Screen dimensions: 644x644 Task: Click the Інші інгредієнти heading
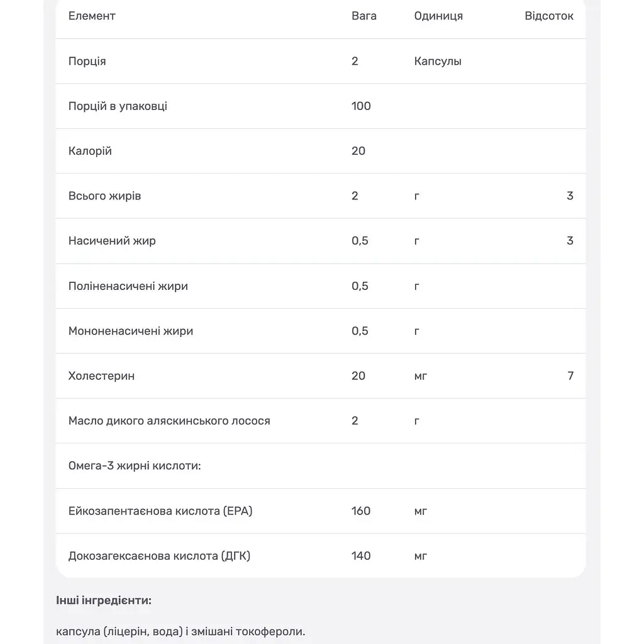coord(104,601)
